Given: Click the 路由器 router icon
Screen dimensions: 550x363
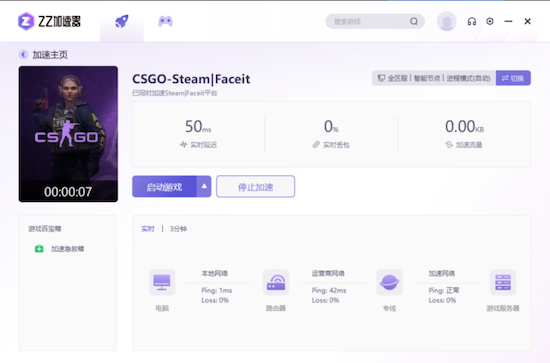Looking at the screenshot, I should pyautogui.click(x=276, y=282).
